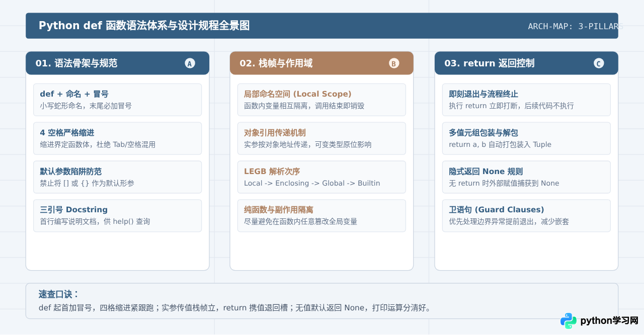Screen dimensions: 644x335
Task: Click the text "禁止将 [] 或 {} 作为默认形参"
Action: coord(87,183)
